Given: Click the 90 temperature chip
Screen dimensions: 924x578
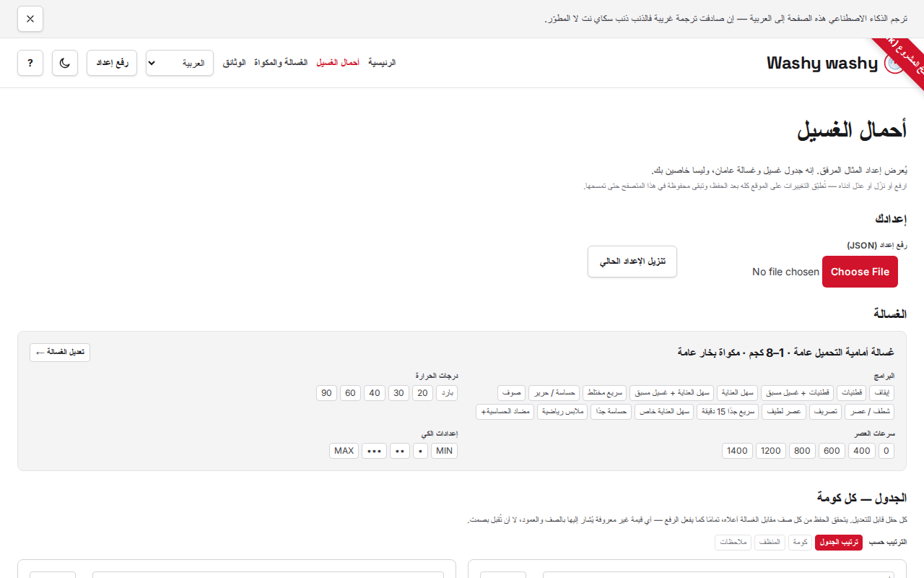Looking at the screenshot, I should click(326, 393).
